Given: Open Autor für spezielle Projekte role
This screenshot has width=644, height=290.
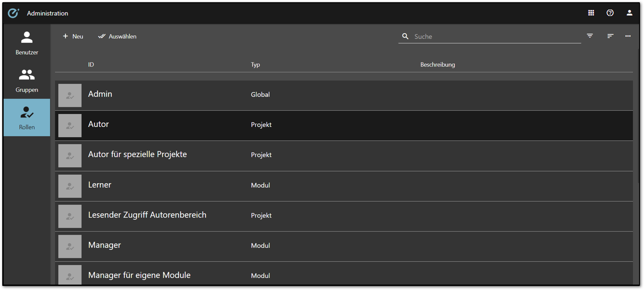Looking at the screenshot, I should point(344,156).
